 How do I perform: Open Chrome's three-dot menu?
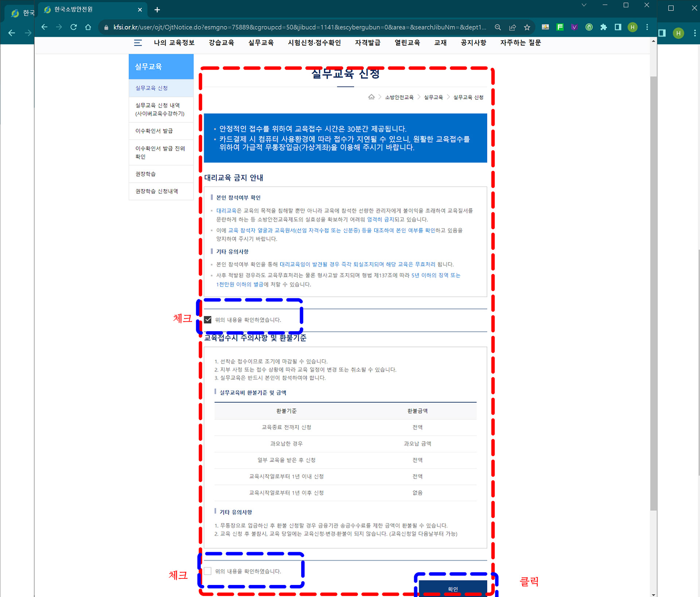[647, 27]
